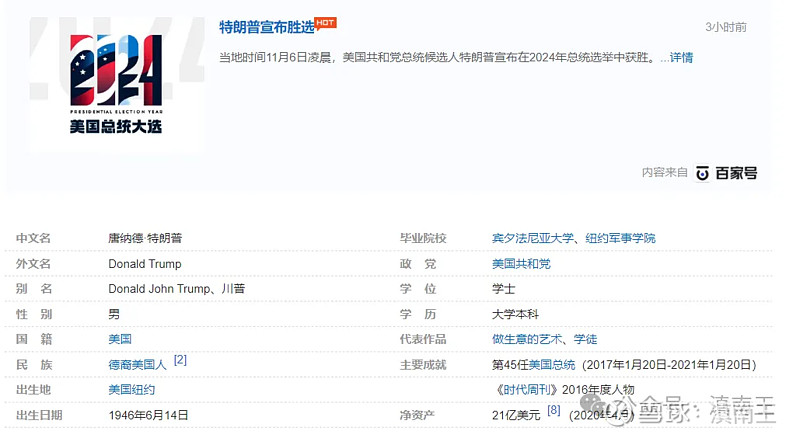800x438 pixels.
Task: Click the 代表作品 field label
Action: click(x=423, y=339)
